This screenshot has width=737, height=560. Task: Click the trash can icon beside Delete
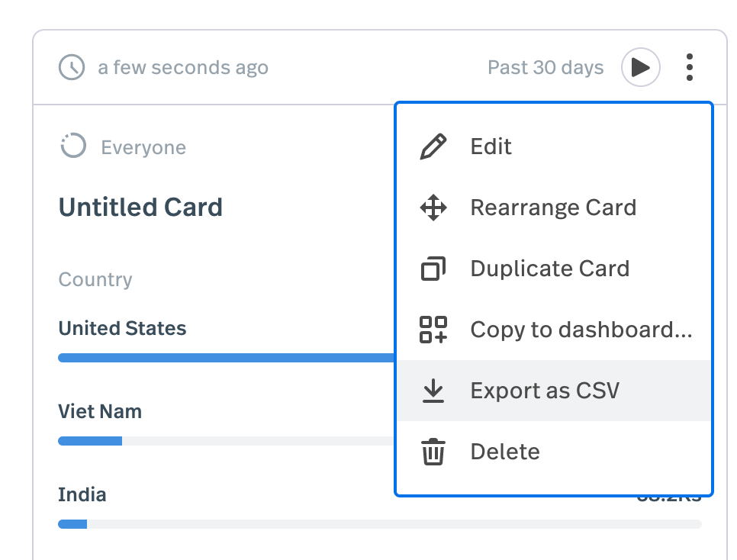click(433, 451)
